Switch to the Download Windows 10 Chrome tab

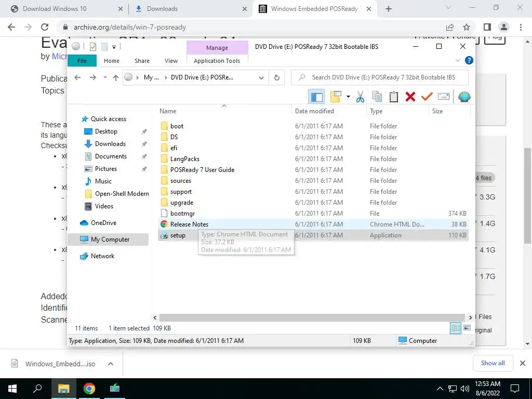coord(54,9)
